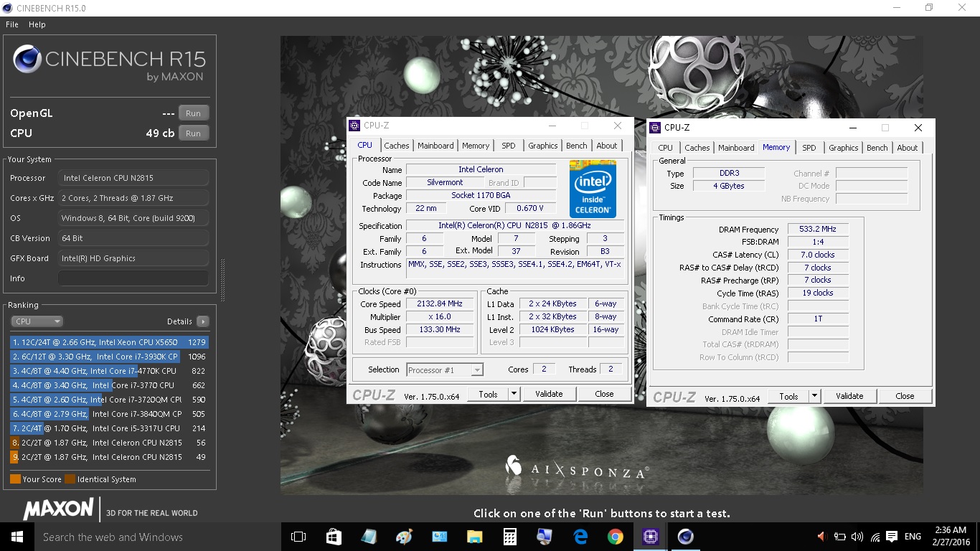Image resolution: width=980 pixels, height=551 pixels.
Task: Open Mainboard tab in left CPU-Z window
Action: pos(435,146)
